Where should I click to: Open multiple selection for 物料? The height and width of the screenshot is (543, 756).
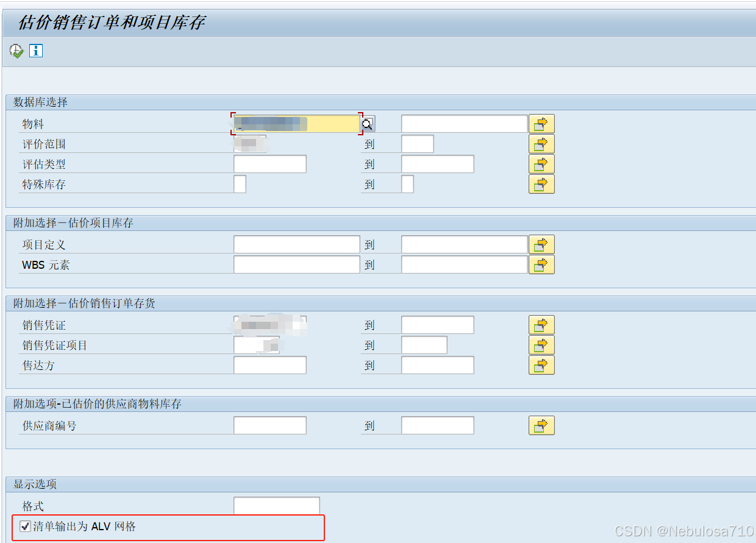(x=541, y=123)
